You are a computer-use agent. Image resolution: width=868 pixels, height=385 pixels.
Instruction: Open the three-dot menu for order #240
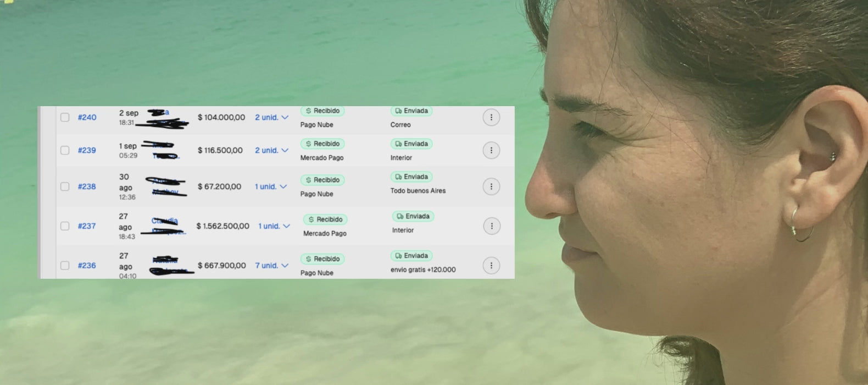[491, 117]
